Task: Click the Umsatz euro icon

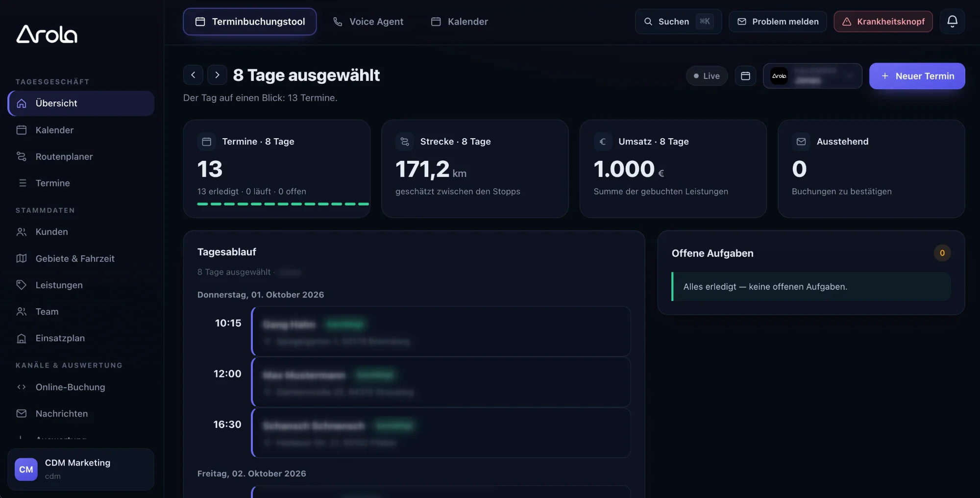Action: [x=603, y=142]
